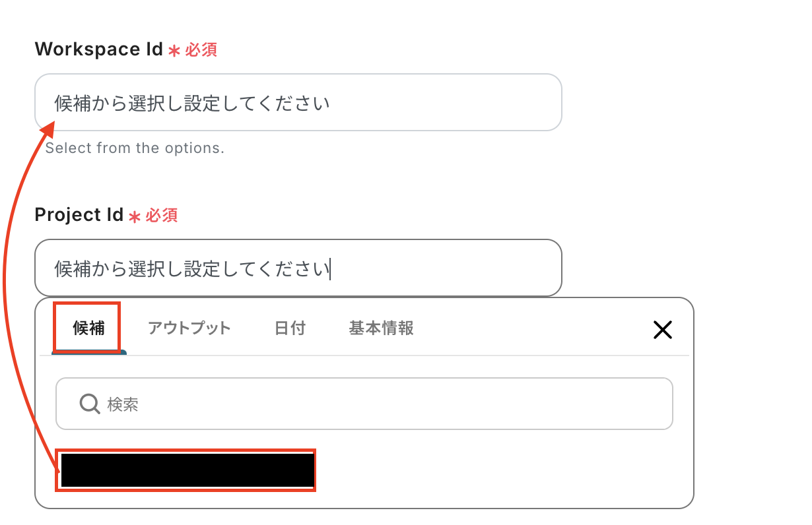
Task: Select the 基本情報 tab
Action: point(381,328)
